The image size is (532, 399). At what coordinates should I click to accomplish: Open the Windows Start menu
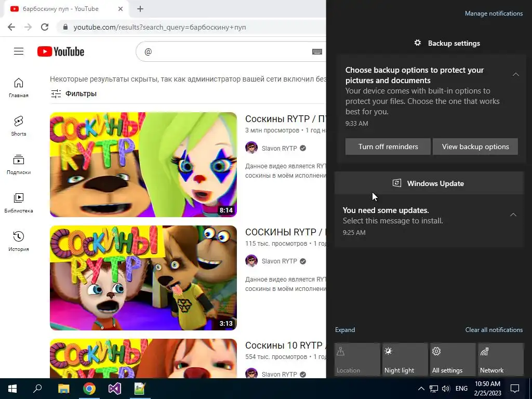coord(12,389)
